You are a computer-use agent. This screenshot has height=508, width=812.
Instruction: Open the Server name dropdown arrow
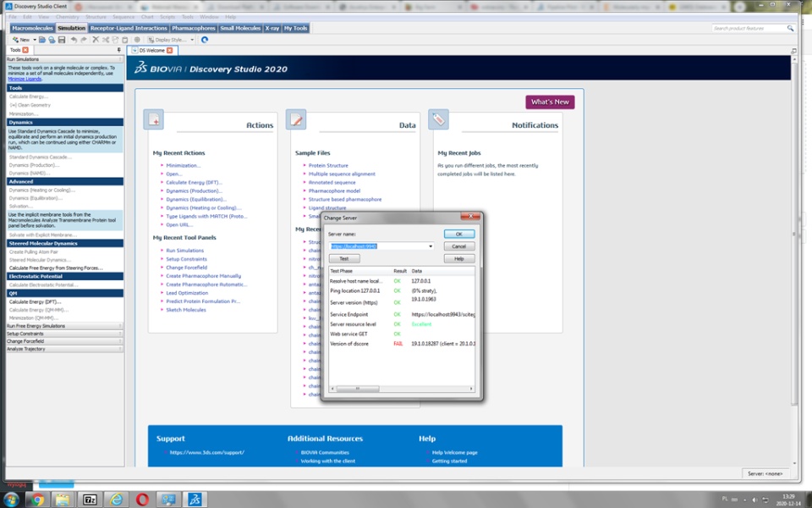point(431,246)
